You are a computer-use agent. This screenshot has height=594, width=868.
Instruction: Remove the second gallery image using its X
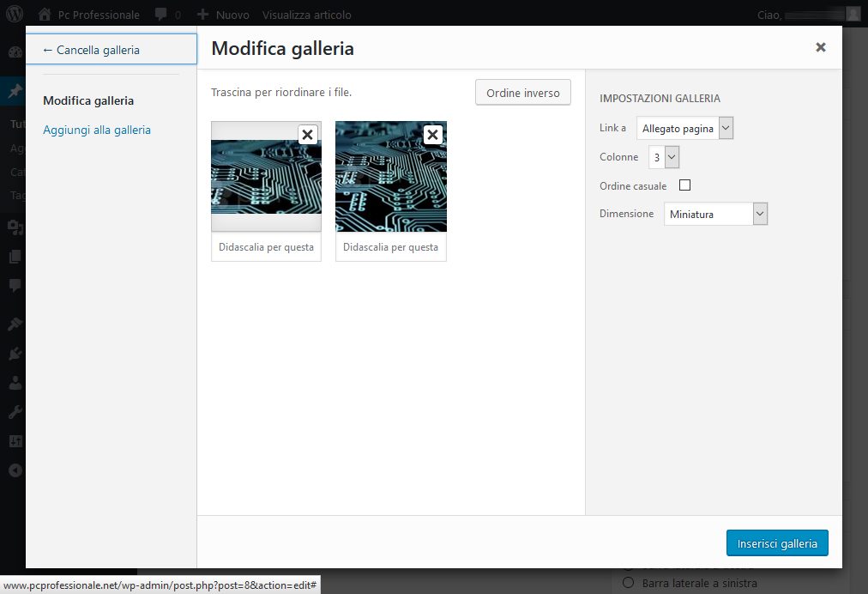433,135
